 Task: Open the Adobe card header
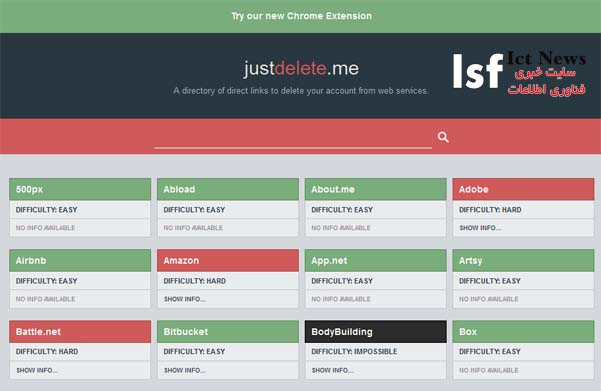pyautogui.click(x=523, y=189)
